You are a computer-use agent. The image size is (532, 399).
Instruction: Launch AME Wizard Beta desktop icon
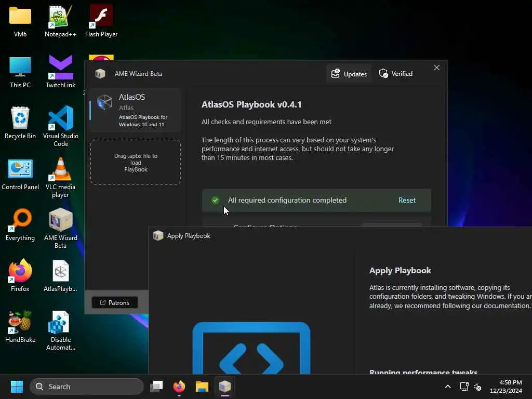(61, 228)
